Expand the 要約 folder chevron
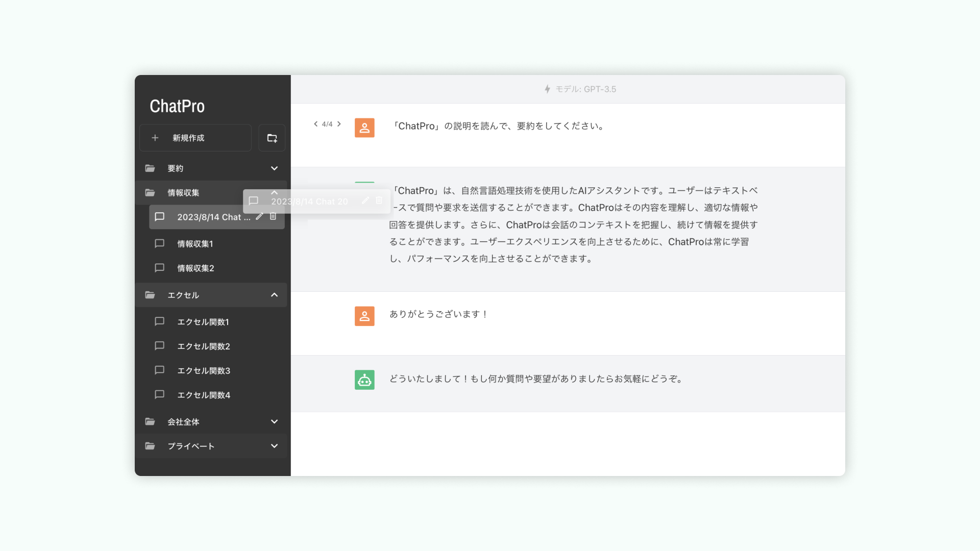Image resolution: width=980 pixels, height=551 pixels. pos(274,168)
